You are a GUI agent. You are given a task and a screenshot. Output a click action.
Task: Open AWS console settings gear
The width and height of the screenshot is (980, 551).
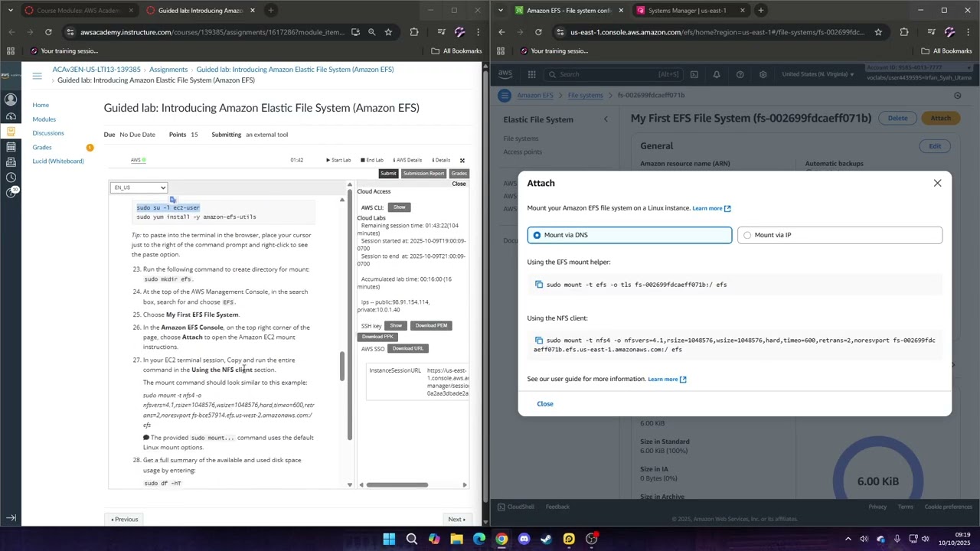tap(763, 74)
